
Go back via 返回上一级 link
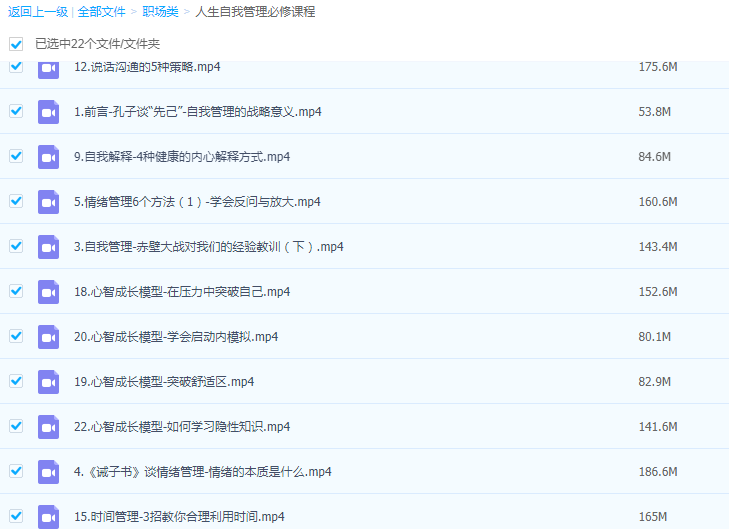pos(37,12)
